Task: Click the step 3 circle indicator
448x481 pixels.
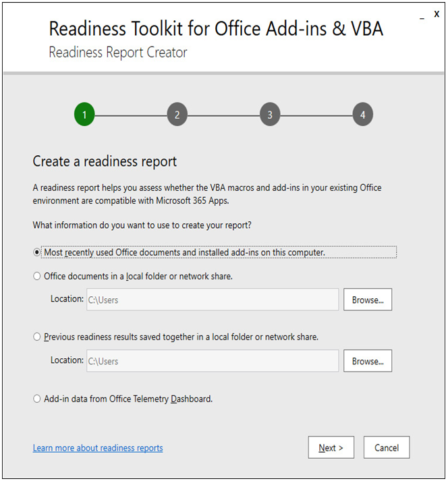Action: coord(270,115)
